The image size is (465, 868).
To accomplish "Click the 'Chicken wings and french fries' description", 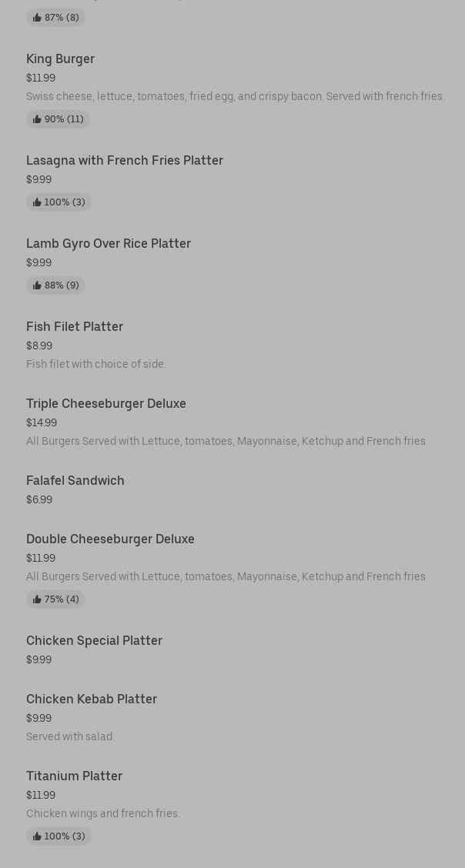I will click(x=102, y=813).
